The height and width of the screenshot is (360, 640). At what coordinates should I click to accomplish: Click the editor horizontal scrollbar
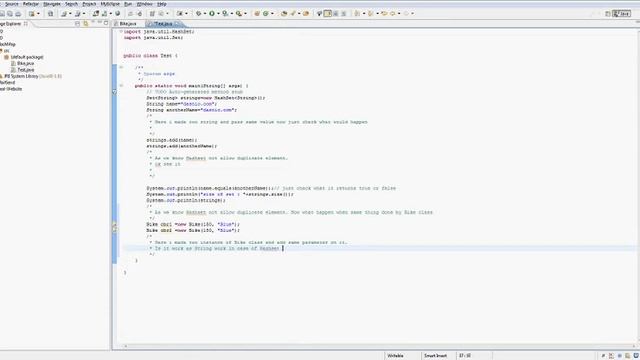pyautogui.click(x=379, y=346)
